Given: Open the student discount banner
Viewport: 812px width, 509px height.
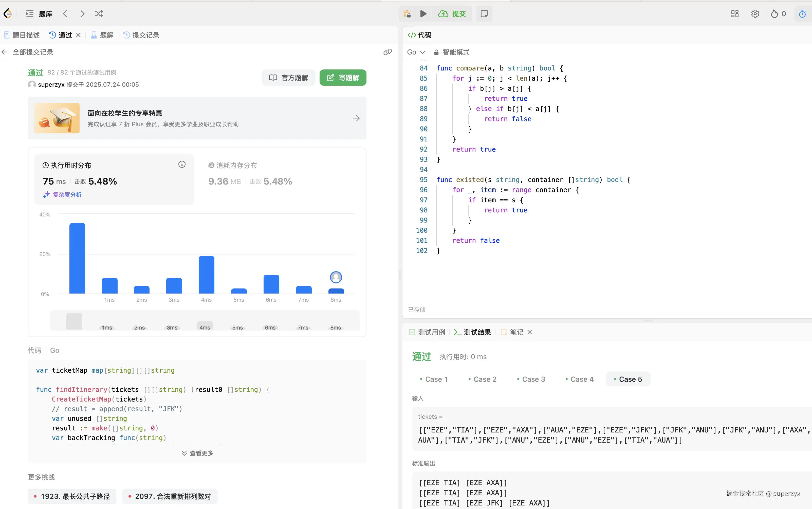Looking at the screenshot, I should [x=197, y=118].
